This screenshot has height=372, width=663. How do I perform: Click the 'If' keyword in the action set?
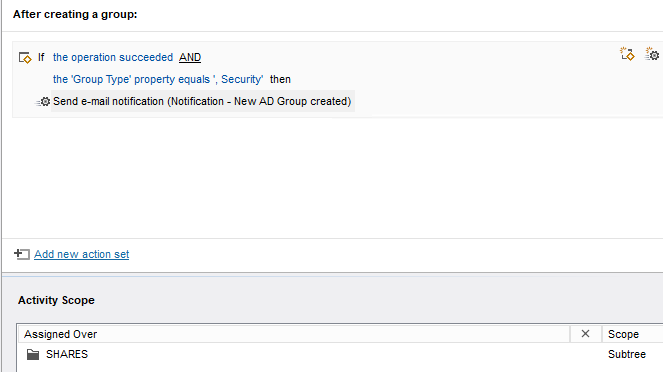click(41, 57)
